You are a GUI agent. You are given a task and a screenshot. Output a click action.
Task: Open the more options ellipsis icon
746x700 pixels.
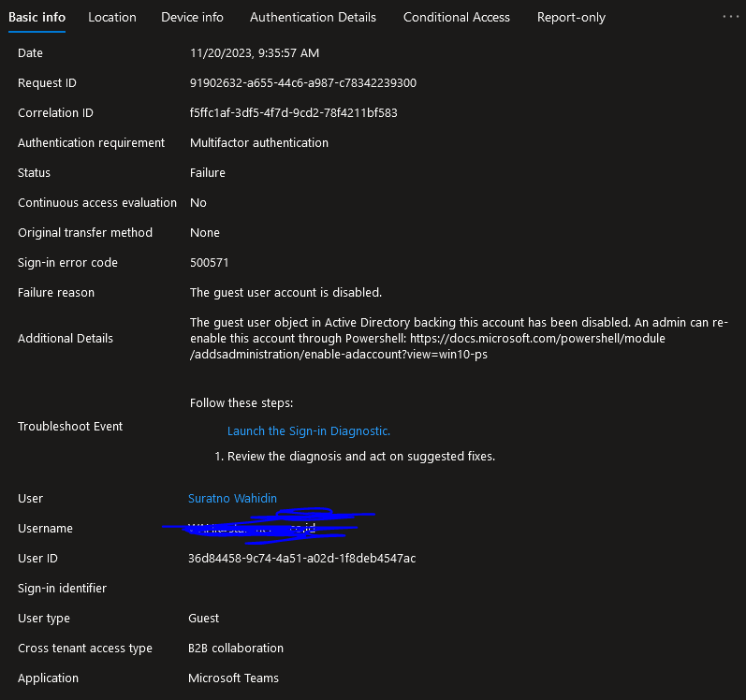click(730, 17)
